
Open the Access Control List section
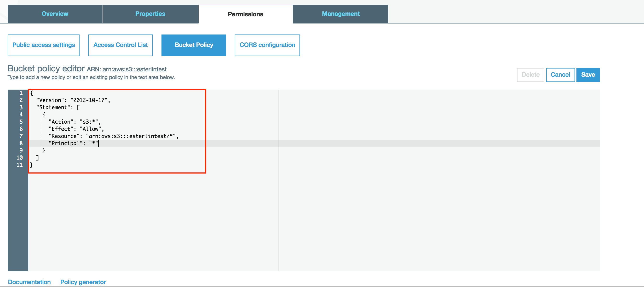121,45
